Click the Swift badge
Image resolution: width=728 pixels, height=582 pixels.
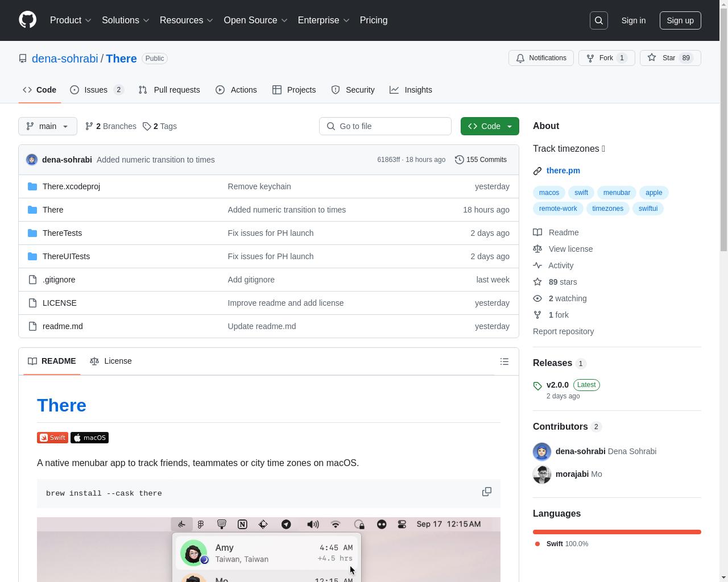(x=52, y=438)
